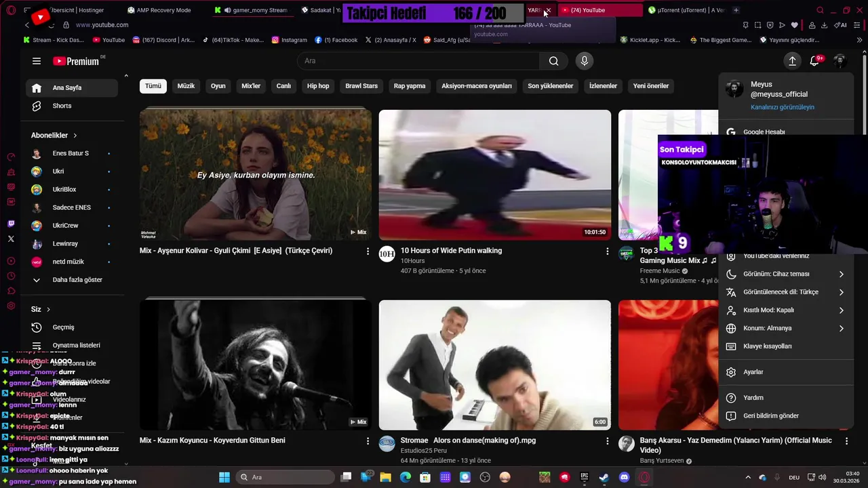The width and height of the screenshot is (868, 488).
Task: Click the Windows taskbar search box
Action: pos(285,477)
